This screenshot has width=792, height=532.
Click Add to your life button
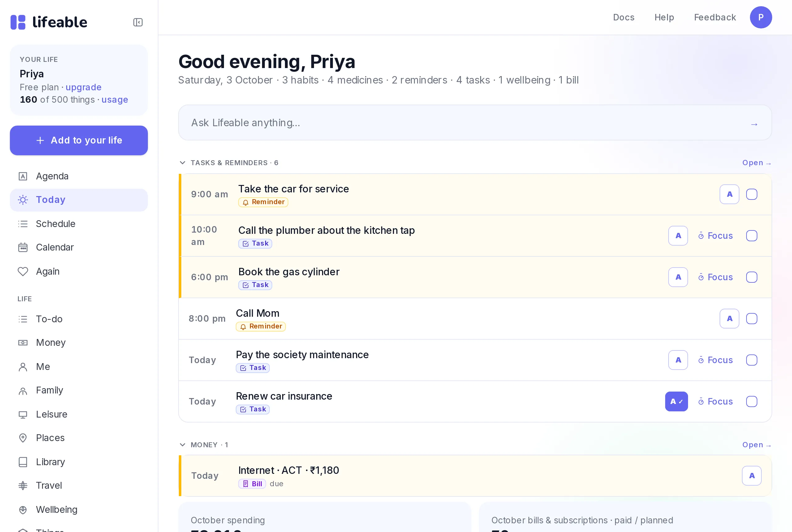(79, 140)
